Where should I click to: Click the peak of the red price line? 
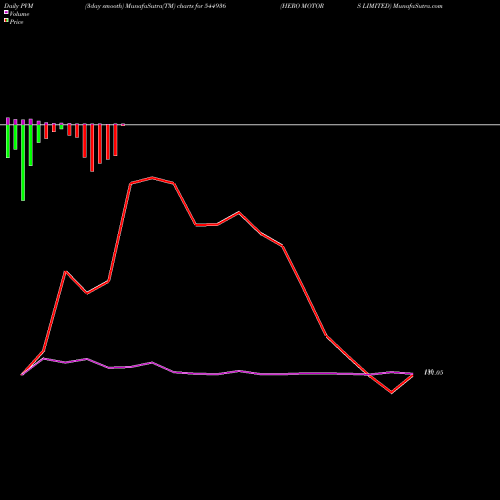[152, 178]
